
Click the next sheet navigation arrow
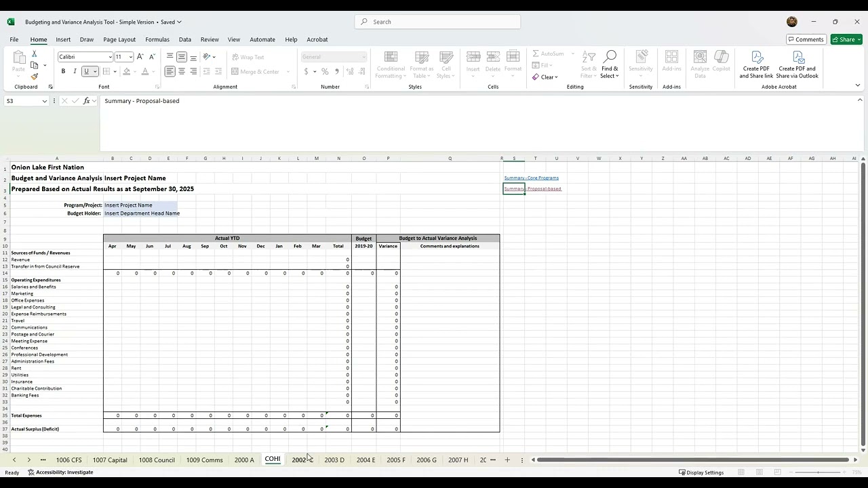coord(28,460)
